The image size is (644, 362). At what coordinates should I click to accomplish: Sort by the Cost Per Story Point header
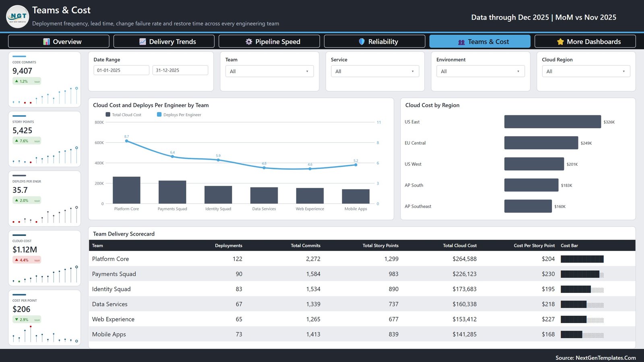(x=534, y=245)
